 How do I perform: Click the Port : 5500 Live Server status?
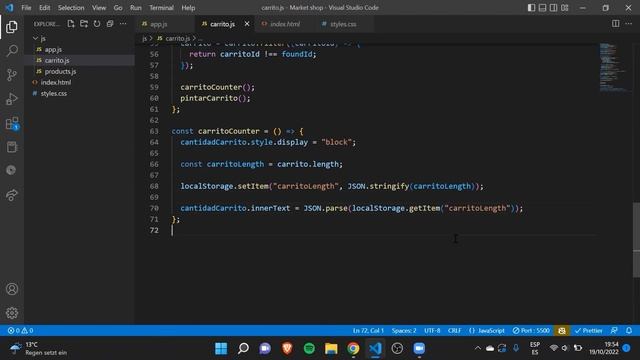(x=531, y=331)
